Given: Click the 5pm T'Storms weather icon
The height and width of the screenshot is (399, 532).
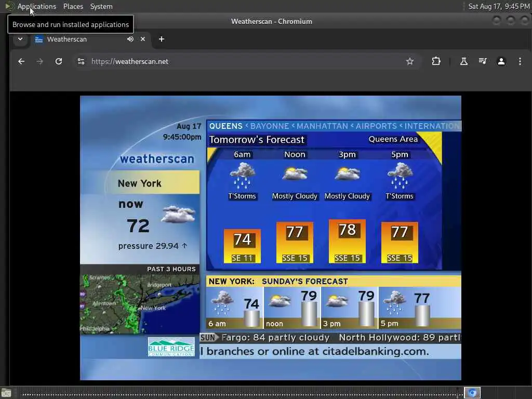Looking at the screenshot, I should (x=400, y=175).
